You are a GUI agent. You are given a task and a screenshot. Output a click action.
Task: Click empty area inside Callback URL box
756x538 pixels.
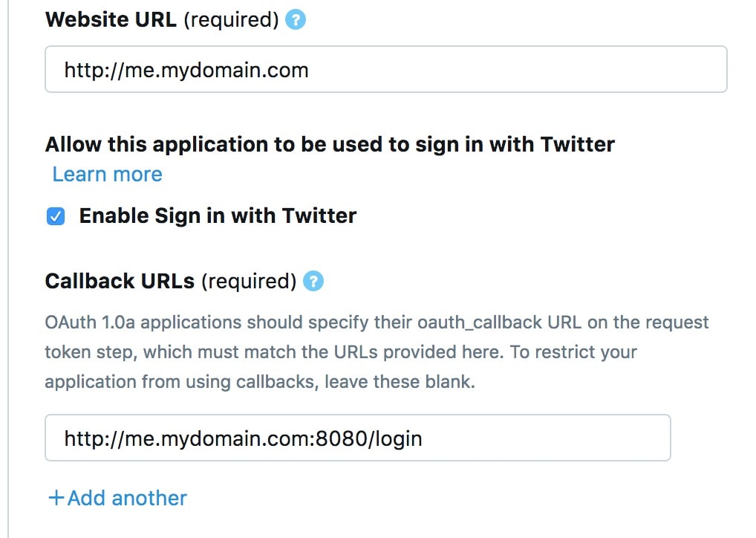pyautogui.click(x=545, y=438)
